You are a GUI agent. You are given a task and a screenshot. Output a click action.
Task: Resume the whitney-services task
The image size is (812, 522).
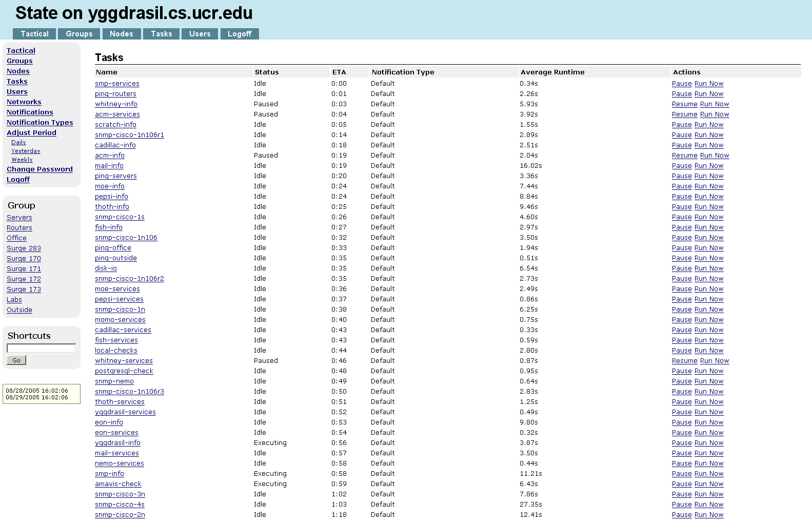[x=685, y=361]
